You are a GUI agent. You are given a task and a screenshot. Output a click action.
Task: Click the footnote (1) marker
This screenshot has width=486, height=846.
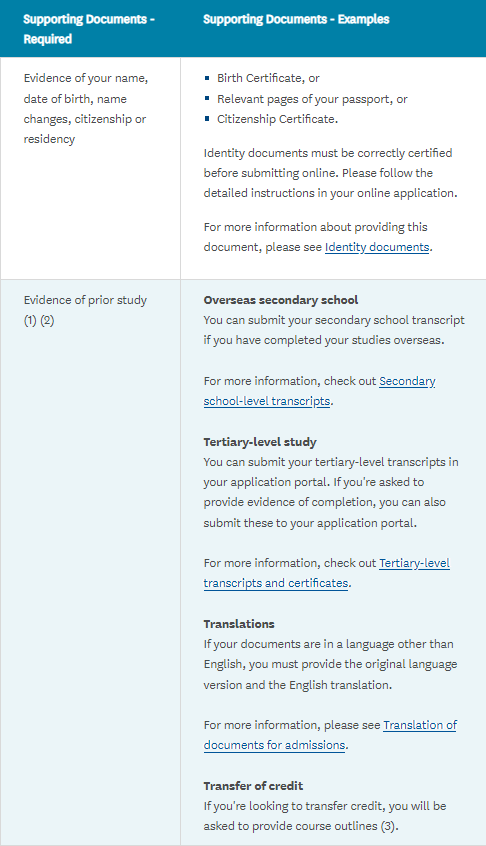pyautogui.click(x=30, y=320)
